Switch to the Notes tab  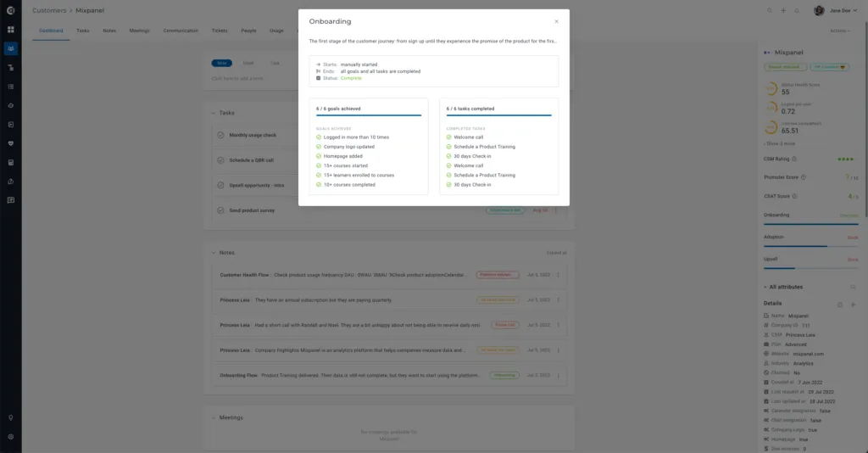point(109,31)
